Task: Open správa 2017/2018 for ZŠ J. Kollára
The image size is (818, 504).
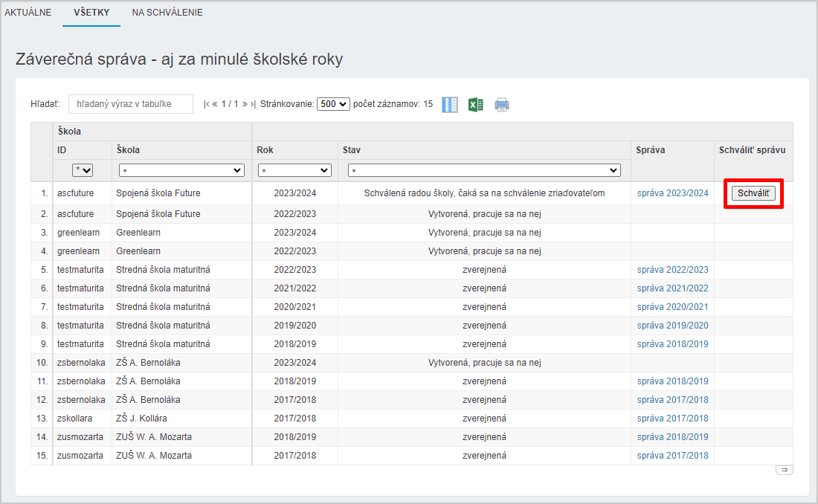Action: 672,419
